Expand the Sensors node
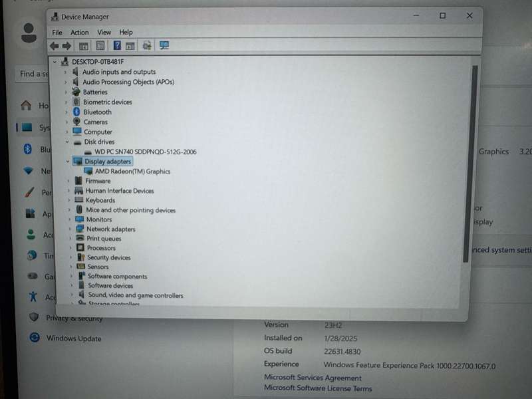This screenshot has width=532, height=399. click(x=70, y=267)
